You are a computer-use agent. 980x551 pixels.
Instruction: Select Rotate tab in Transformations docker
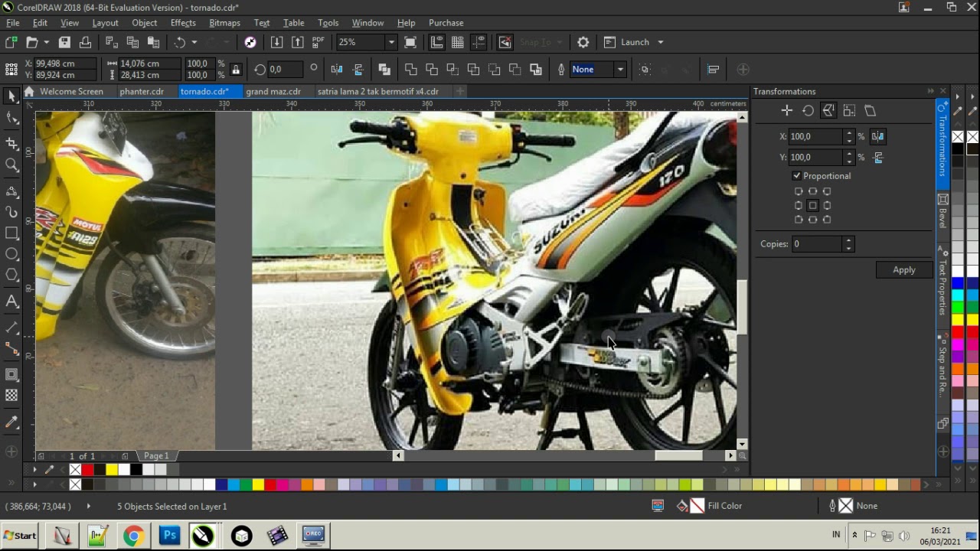[x=808, y=111]
